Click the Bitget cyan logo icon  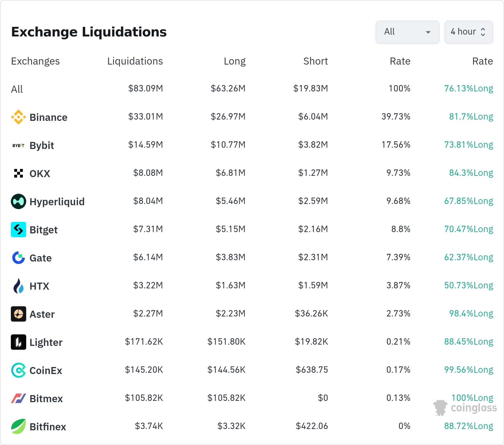(x=19, y=230)
